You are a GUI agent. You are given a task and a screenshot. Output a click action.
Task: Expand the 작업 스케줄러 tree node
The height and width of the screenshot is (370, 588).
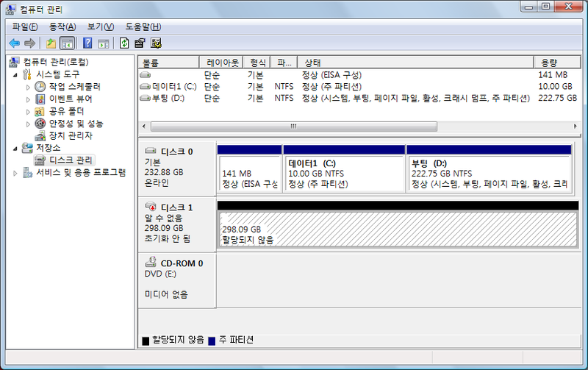pos(29,87)
